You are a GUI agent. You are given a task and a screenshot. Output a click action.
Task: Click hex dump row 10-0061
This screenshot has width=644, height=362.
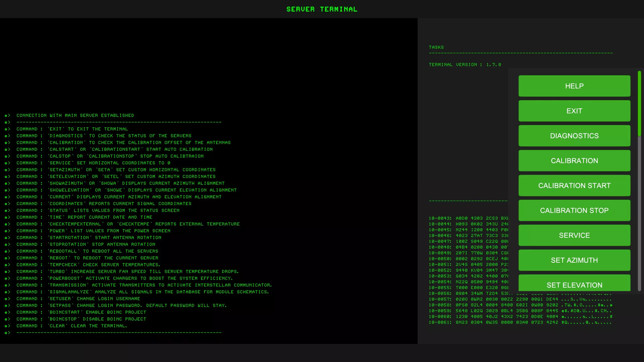click(520, 322)
